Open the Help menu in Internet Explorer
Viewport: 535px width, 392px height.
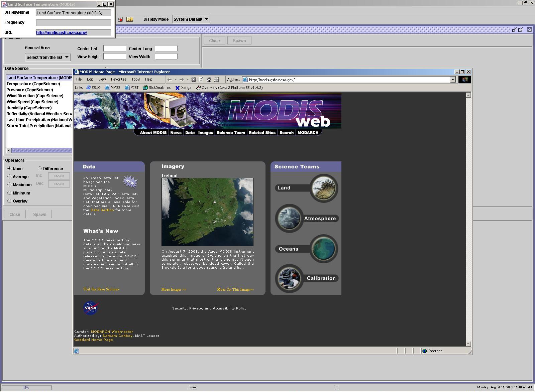pyautogui.click(x=148, y=79)
